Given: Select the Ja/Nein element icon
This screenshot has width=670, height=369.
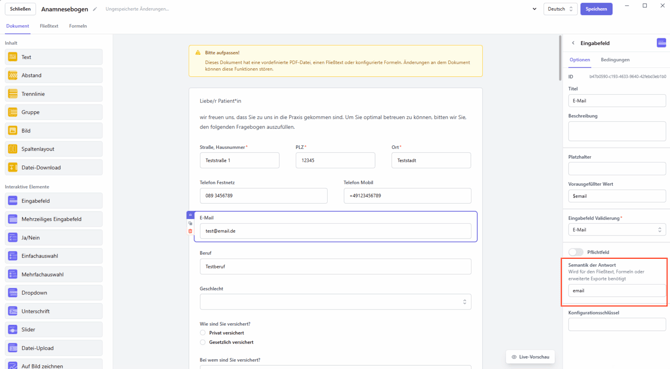Looking at the screenshot, I should [13, 237].
